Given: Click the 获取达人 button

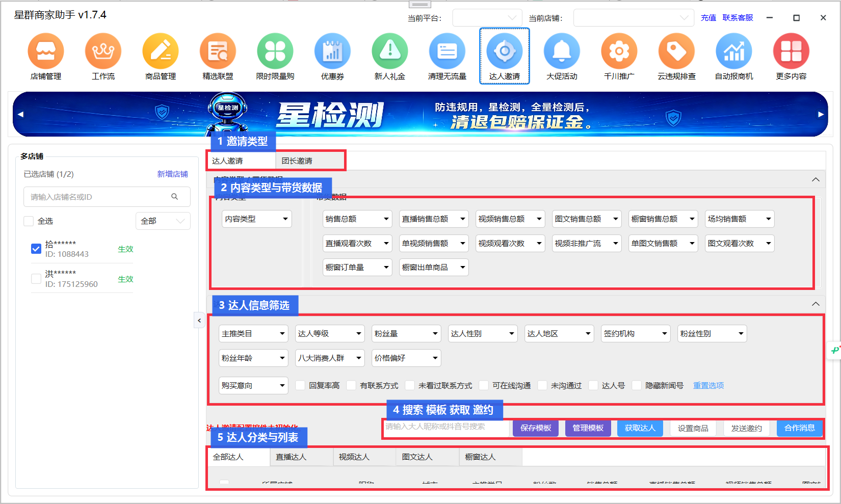Looking at the screenshot, I should (x=640, y=428).
